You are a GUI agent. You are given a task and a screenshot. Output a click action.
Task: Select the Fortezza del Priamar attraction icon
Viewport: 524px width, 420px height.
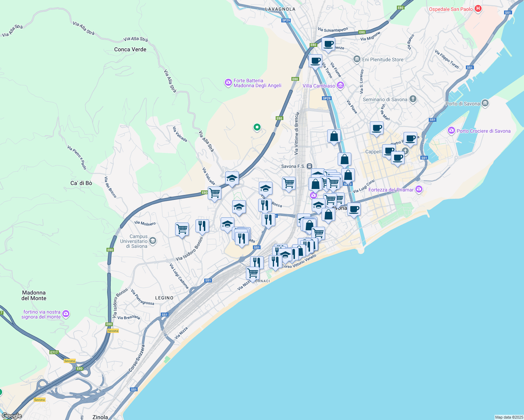pos(419,189)
